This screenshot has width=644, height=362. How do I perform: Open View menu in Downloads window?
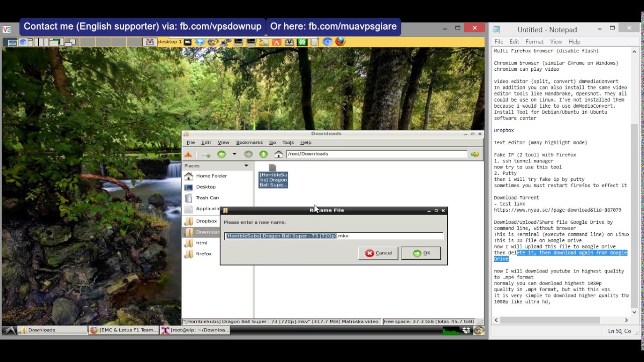[x=223, y=142]
